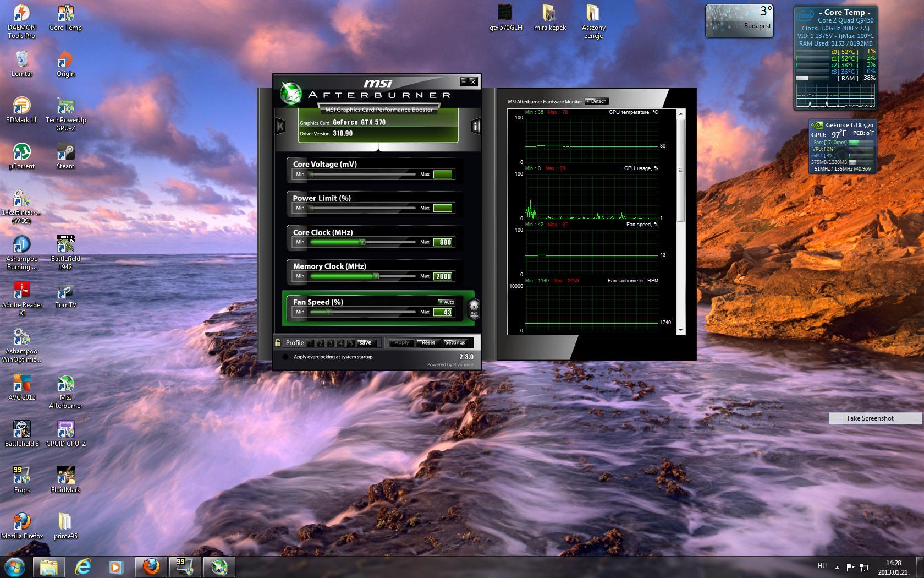The width and height of the screenshot is (924, 578).
Task: Click the Core Voltage value field
Action: pyautogui.click(x=443, y=175)
